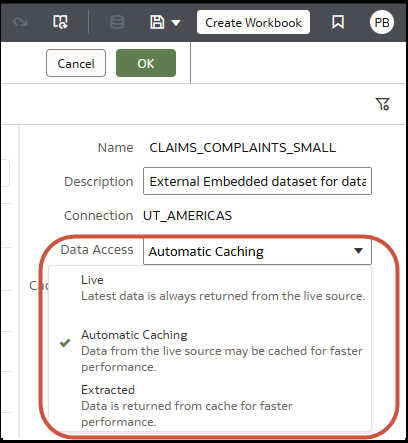Click the Cancel button
This screenshot has height=443, width=408.
76,63
